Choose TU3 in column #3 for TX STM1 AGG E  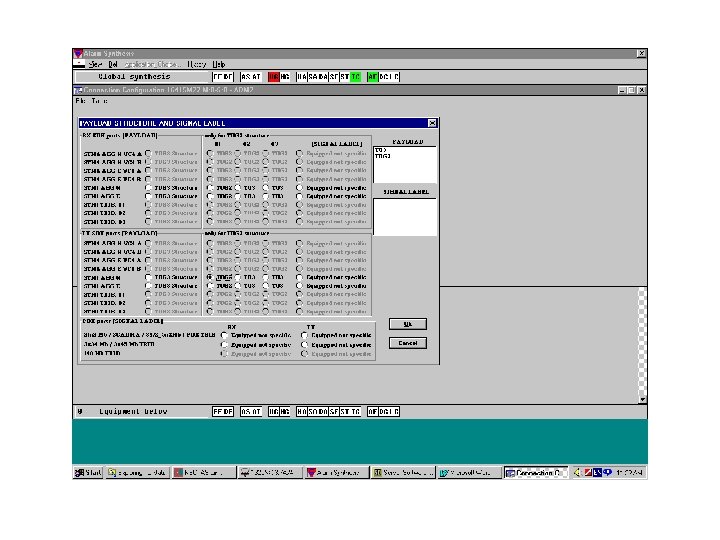[266, 286]
